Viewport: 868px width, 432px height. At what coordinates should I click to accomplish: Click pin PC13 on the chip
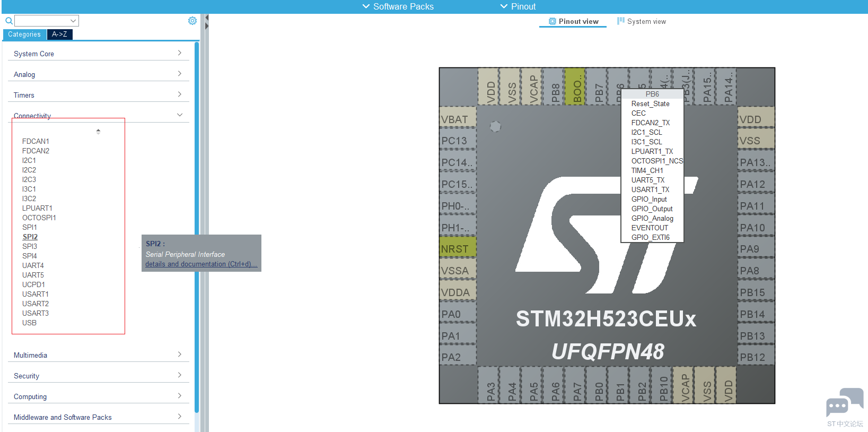458,141
